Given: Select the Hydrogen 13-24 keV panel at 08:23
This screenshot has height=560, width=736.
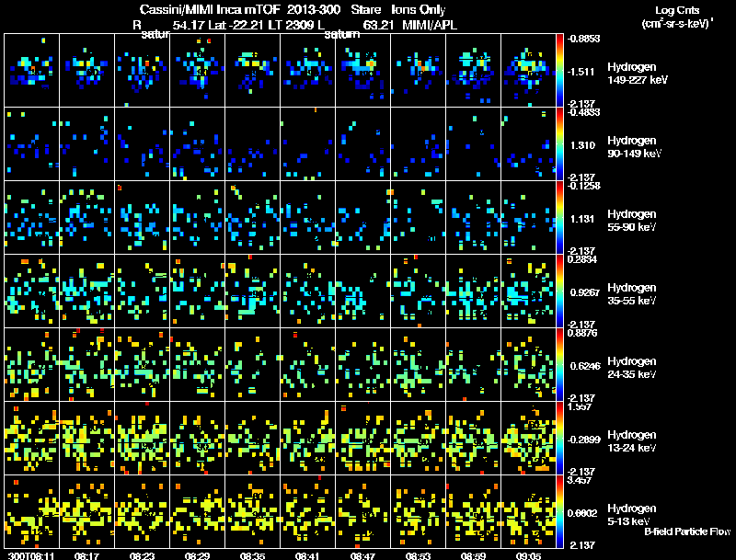Looking at the screenshot, I should pyautogui.click(x=143, y=439).
